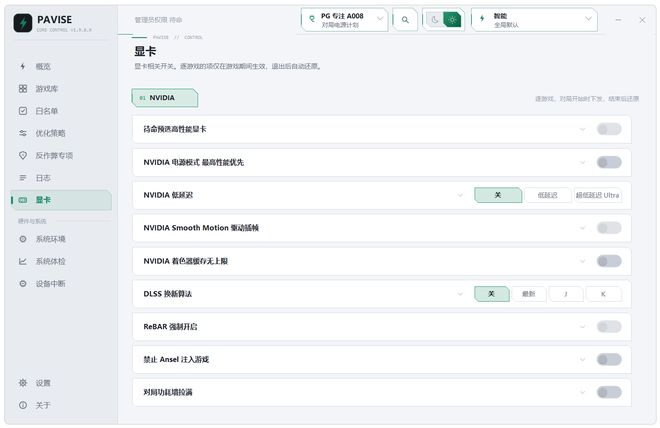The image size is (660, 428).
Task: Toggle NVIDIA 着色器缓存无上限 switch
Action: coord(609,261)
